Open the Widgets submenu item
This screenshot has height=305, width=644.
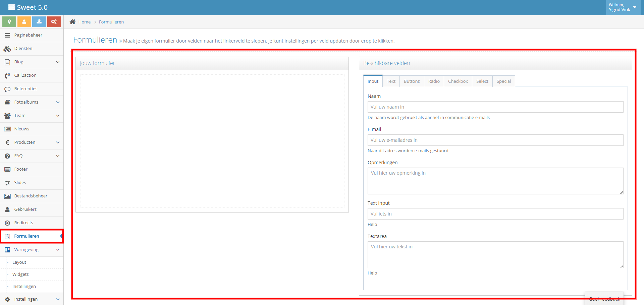tap(20, 274)
